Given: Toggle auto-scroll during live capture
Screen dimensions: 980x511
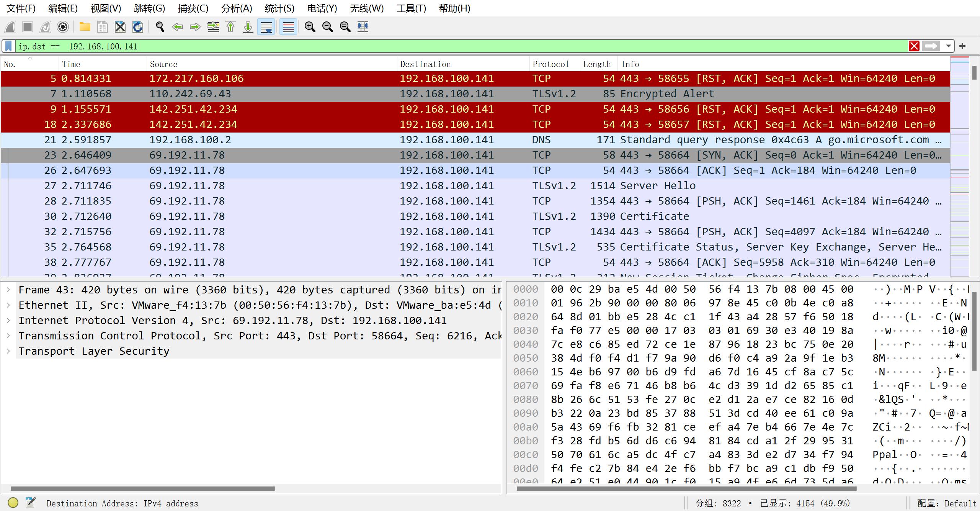Looking at the screenshot, I should pos(266,27).
